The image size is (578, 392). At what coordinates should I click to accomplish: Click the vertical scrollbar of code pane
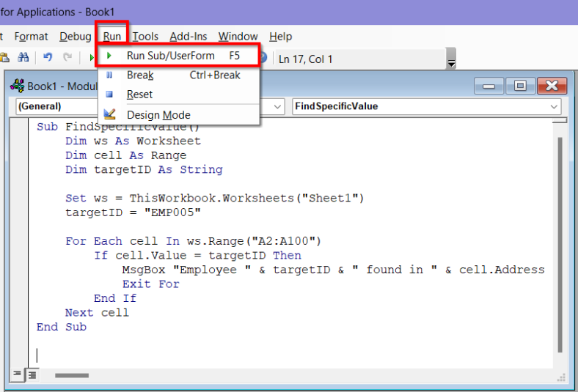[x=560, y=245]
